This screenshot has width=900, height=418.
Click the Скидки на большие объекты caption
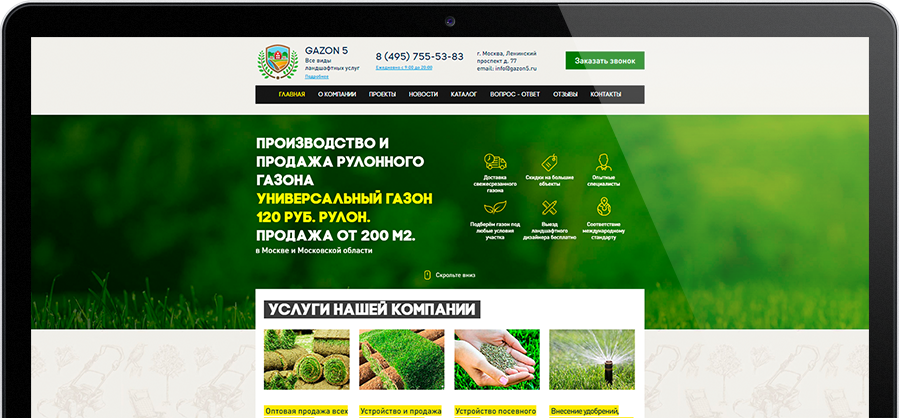(x=549, y=181)
